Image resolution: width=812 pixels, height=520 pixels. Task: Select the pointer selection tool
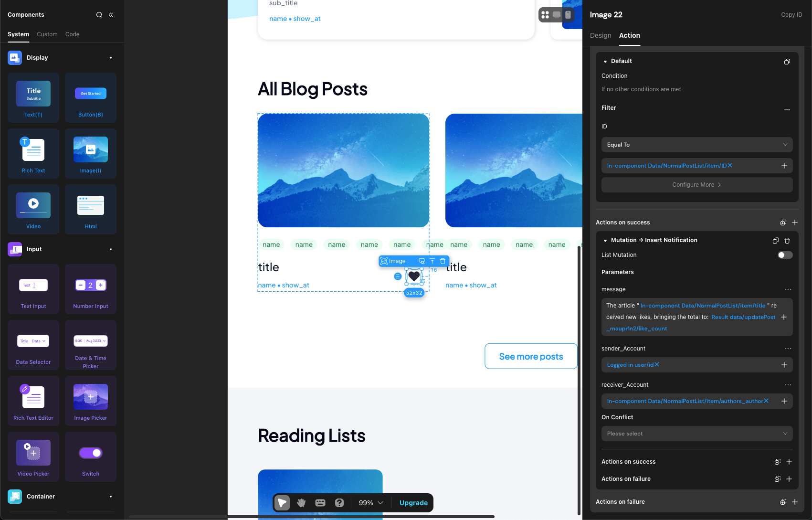coord(282,503)
